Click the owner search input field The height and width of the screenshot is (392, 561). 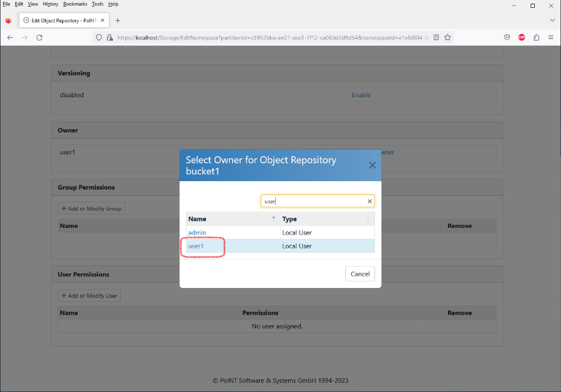(317, 201)
